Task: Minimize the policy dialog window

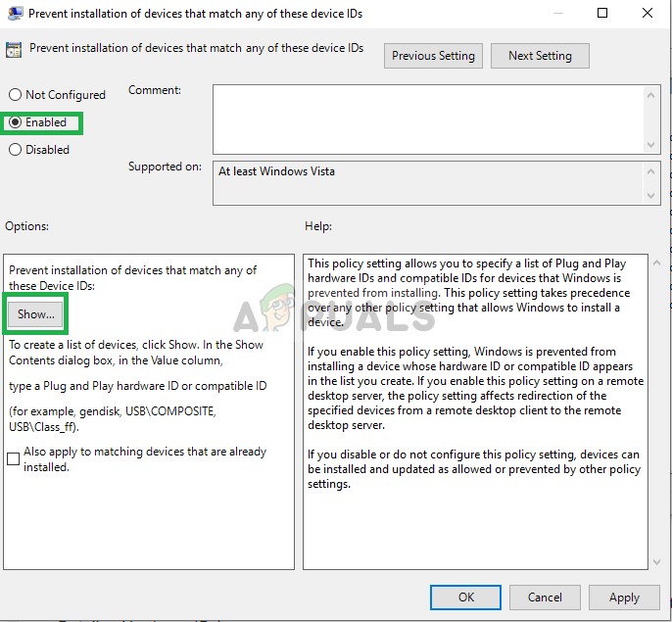Action: tap(557, 13)
